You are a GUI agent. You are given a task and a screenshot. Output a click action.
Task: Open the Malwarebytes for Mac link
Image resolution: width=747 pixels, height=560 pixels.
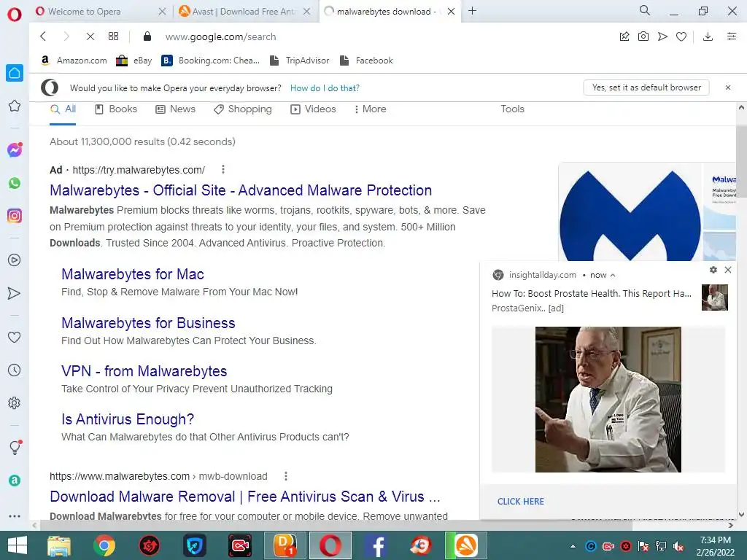133,274
